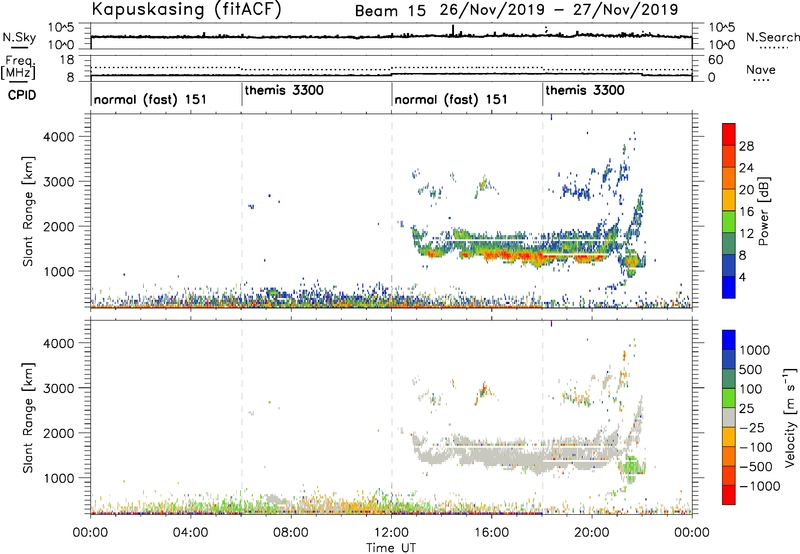
Task: Pick the yellow-orange segment of the Power colorbar
Action: tap(729, 200)
